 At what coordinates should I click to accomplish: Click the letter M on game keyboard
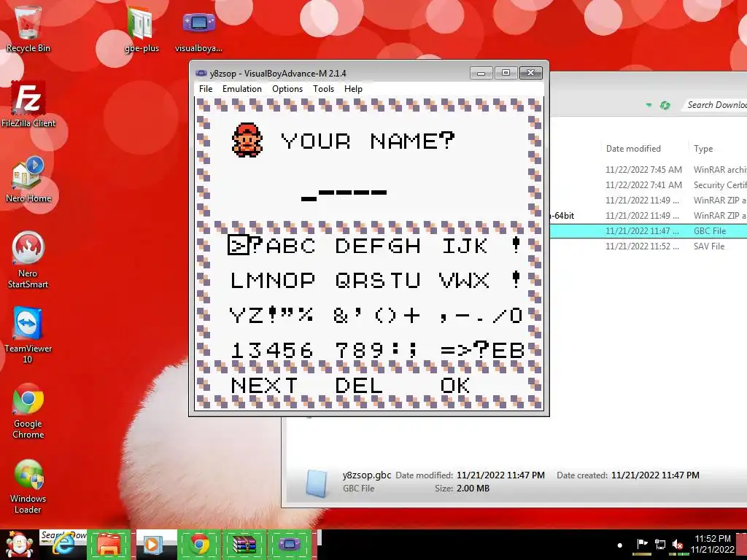click(255, 281)
